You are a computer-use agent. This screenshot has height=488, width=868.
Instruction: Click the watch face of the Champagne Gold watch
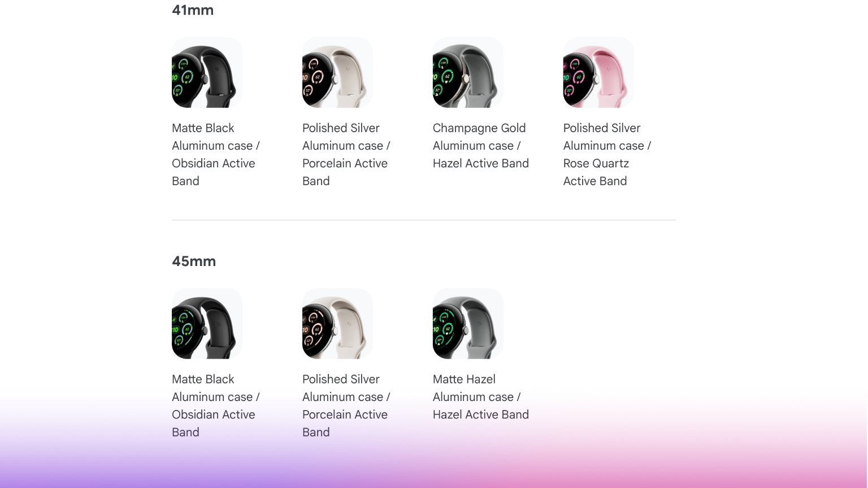point(446,79)
